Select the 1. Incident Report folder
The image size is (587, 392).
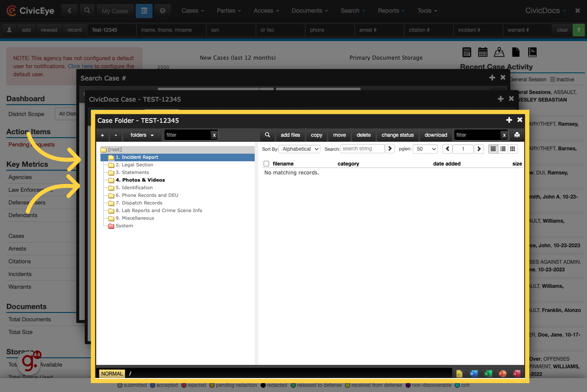(137, 157)
